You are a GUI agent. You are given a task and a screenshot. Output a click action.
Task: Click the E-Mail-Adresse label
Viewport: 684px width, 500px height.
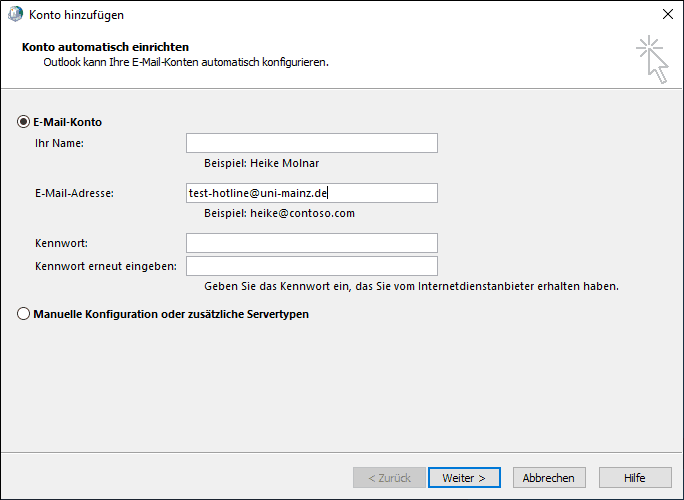point(74,193)
